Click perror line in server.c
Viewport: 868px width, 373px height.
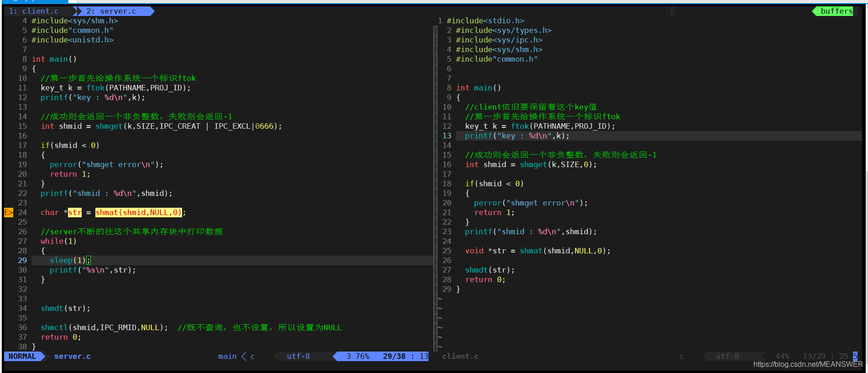106,164
